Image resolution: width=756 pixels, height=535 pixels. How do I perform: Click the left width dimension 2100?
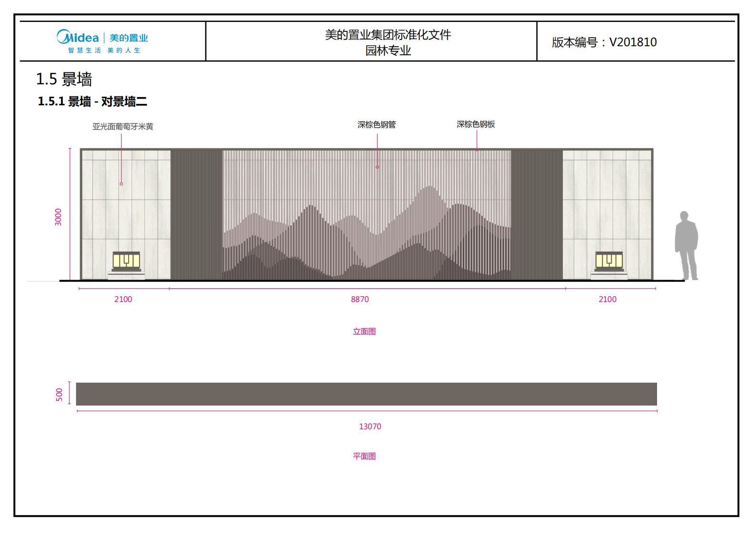coord(123,299)
